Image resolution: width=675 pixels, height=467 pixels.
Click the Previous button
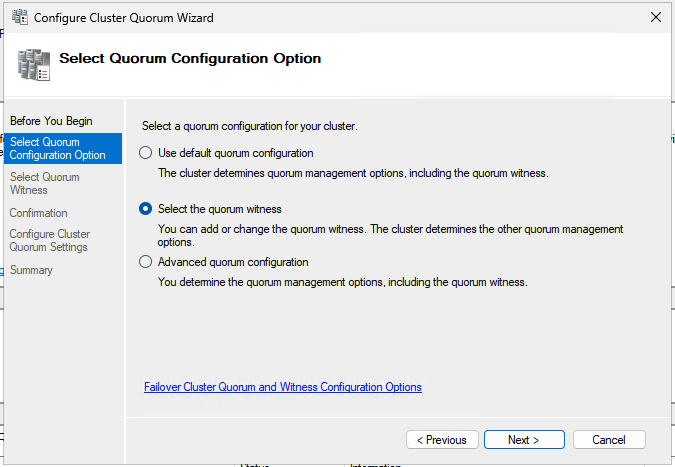pyautogui.click(x=441, y=440)
